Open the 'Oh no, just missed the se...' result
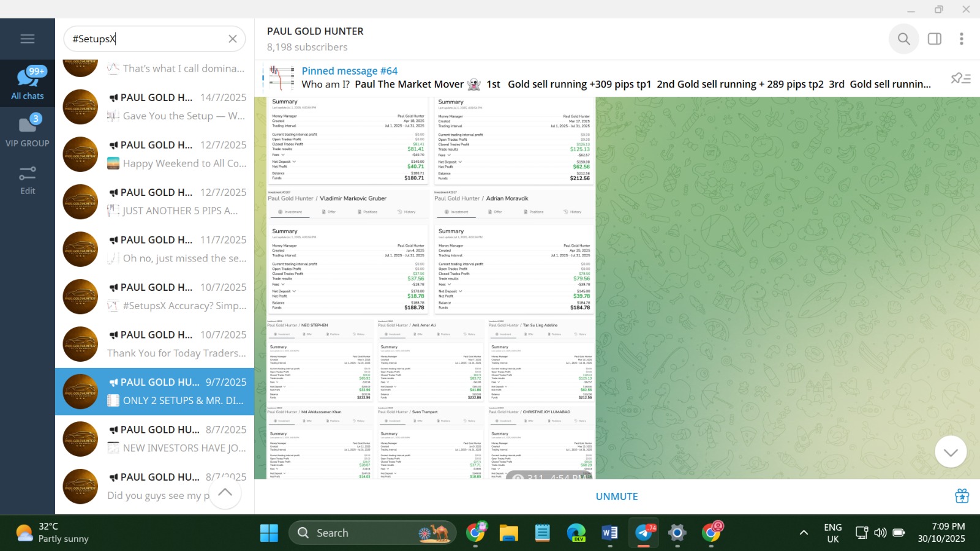The width and height of the screenshot is (980, 551). [154, 249]
